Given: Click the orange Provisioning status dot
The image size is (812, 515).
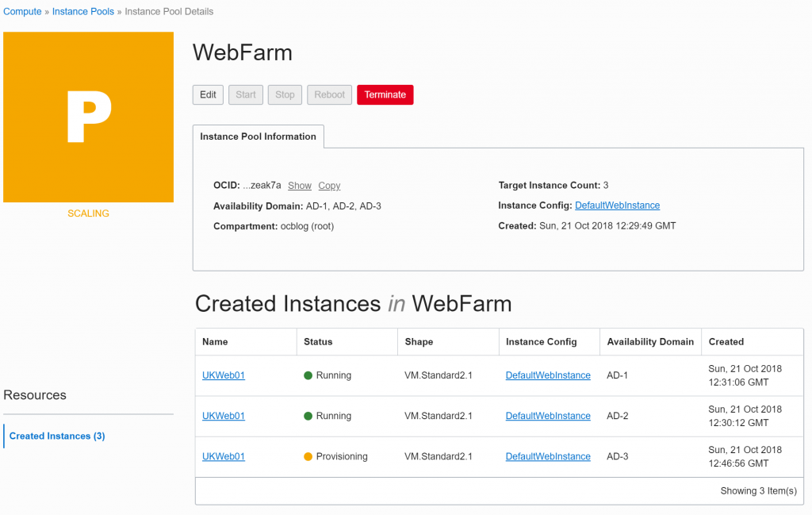Looking at the screenshot, I should [x=308, y=456].
